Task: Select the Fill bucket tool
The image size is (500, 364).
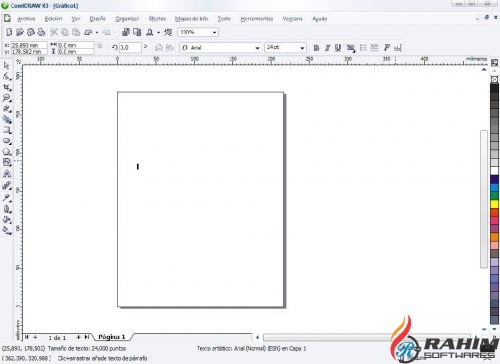Action: (x=7, y=220)
